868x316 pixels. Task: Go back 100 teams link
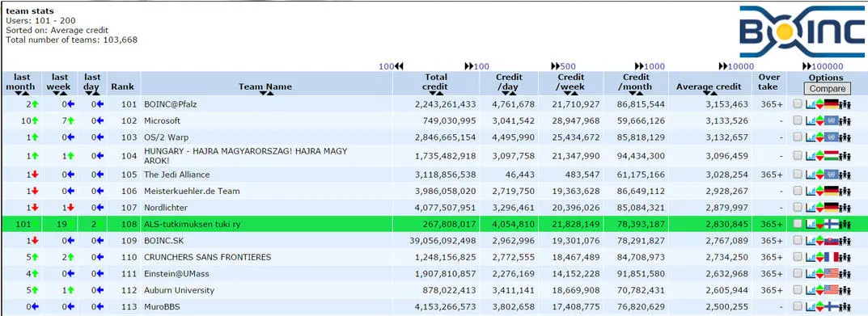[x=391, y=66]
